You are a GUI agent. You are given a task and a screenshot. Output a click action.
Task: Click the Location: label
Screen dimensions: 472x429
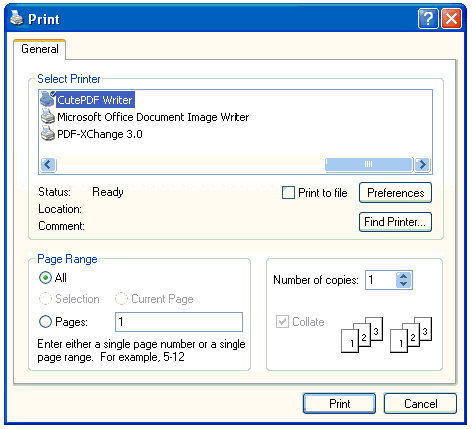(x=60, y=209)
